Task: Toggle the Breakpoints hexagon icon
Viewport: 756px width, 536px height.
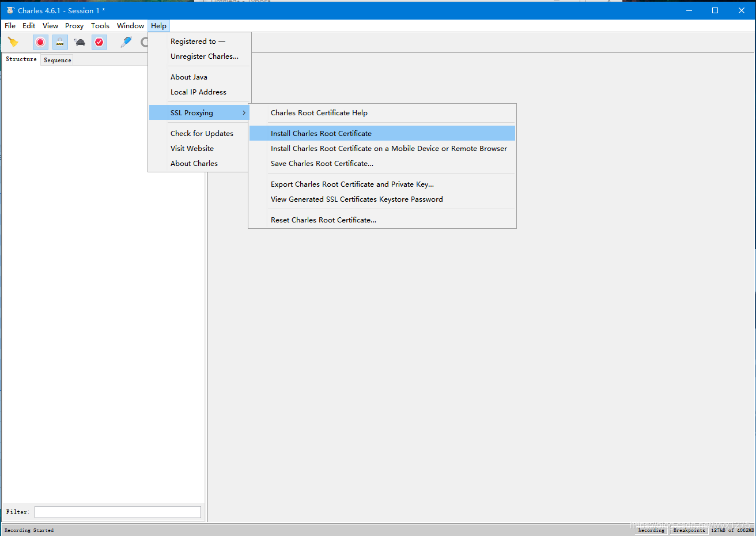Action: [99, 42]
